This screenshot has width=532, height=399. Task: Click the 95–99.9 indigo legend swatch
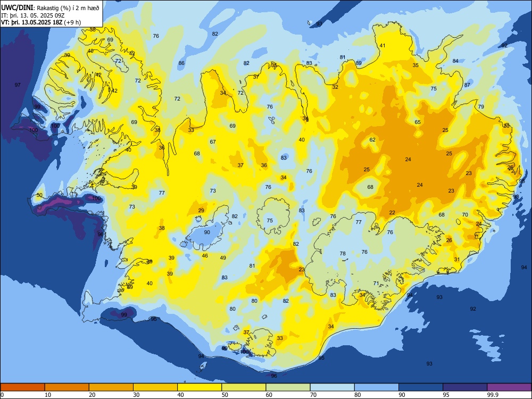[x=465, y=387]
